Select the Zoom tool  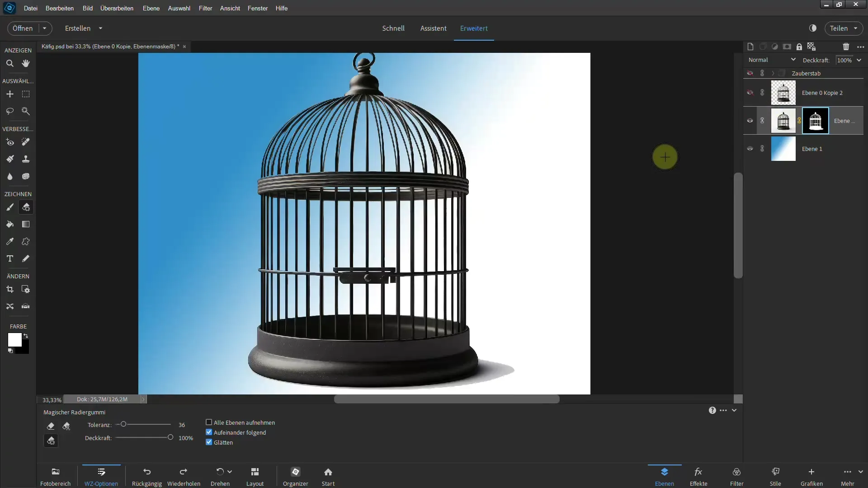coord(9,64)
